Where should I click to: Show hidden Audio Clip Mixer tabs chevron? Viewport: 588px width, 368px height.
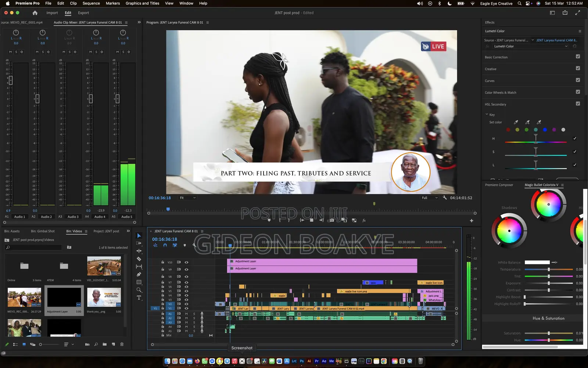(139, 22)
